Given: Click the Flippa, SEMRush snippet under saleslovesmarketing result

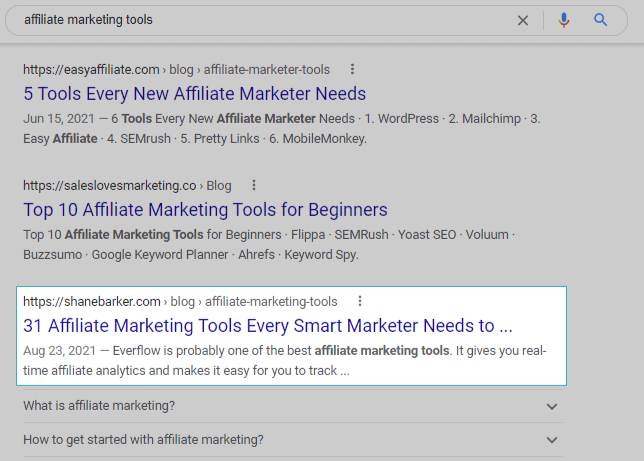Looking at the screenshot, I should click(270, 245).
